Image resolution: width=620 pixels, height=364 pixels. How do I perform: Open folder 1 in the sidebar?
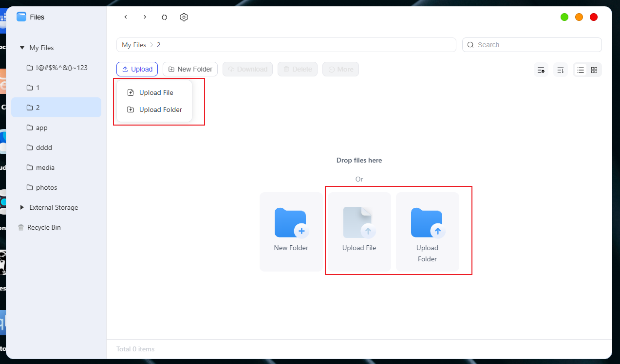pos(56,88)
